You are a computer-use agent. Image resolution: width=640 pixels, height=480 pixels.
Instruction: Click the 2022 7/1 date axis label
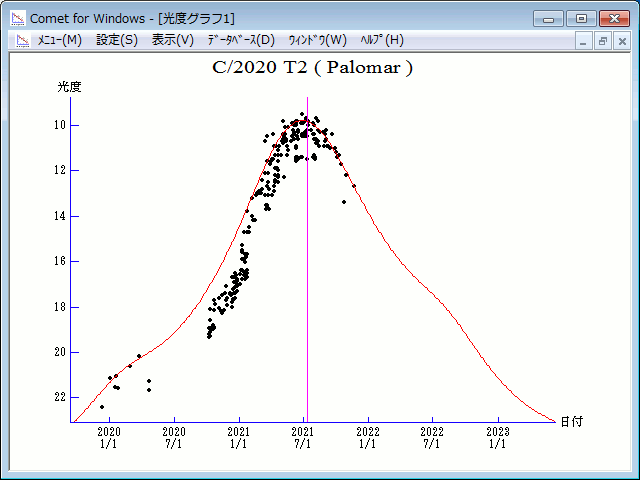[x=432, y=438]
